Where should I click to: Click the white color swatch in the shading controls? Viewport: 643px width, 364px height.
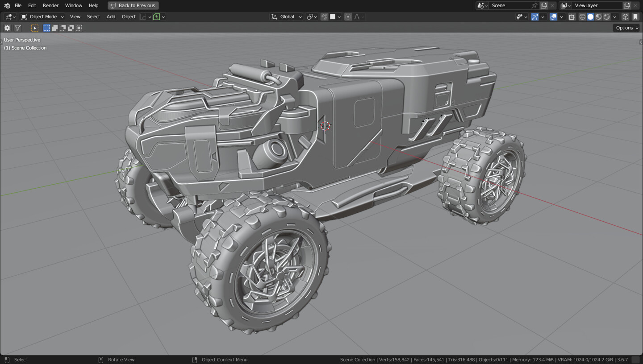333,17
